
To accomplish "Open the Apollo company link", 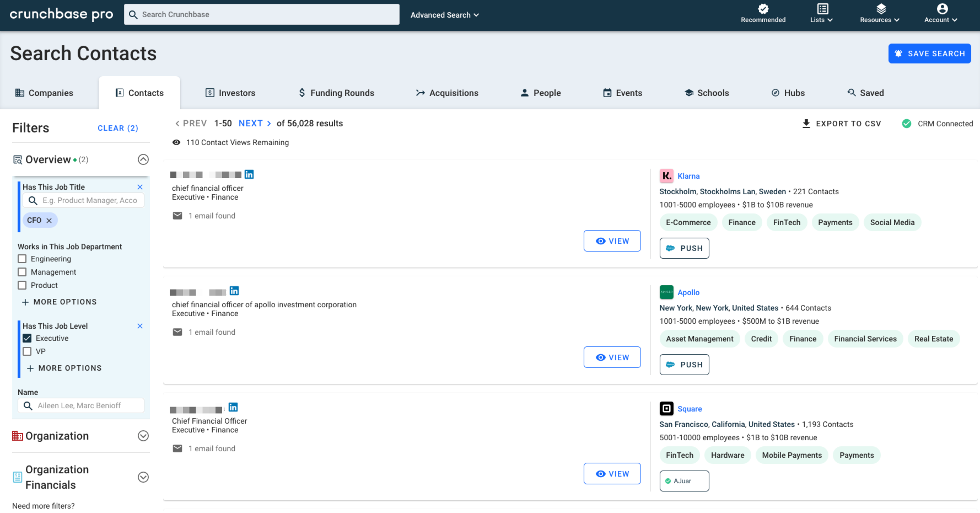I will tap(688, 292).
